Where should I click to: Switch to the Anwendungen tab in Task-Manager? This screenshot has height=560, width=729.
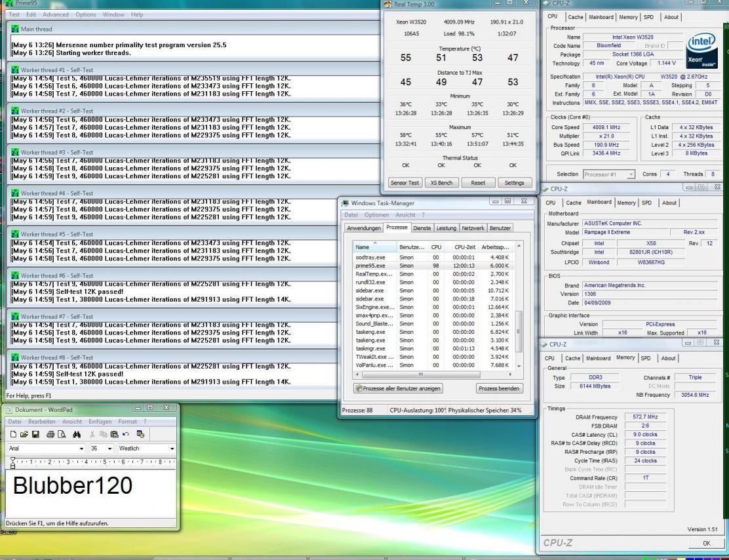point(364,228)
